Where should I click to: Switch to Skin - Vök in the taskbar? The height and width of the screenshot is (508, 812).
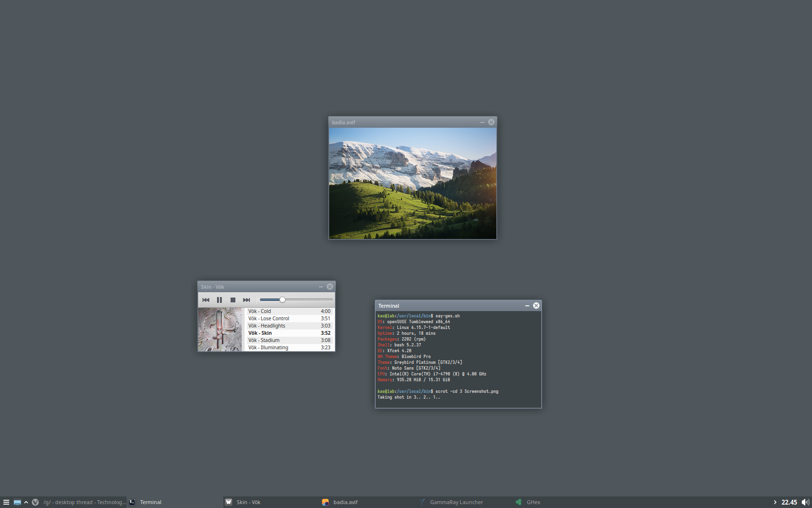point(272,502)
